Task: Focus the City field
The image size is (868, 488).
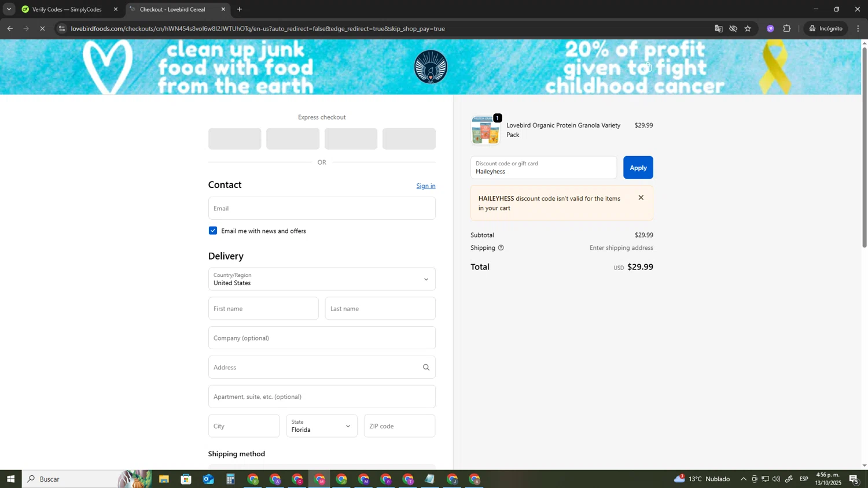Action: pyautogui.click(x=244, y=426)
